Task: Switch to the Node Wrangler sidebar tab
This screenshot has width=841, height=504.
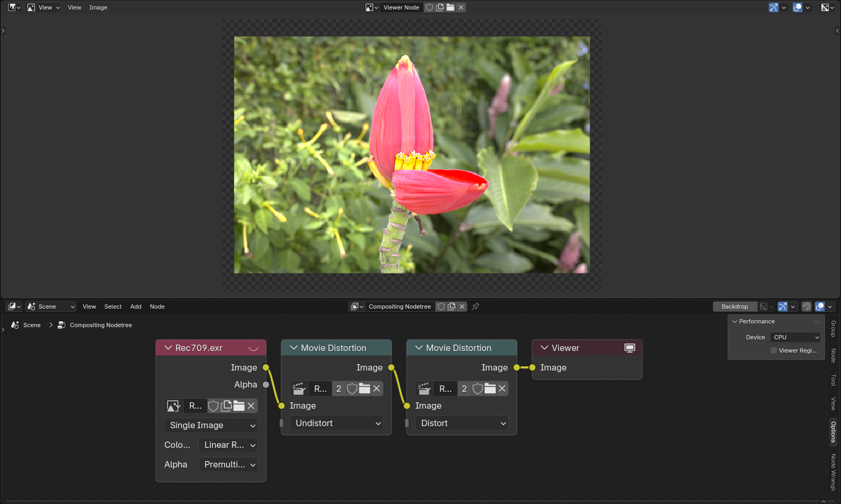Action: (834, 472)
